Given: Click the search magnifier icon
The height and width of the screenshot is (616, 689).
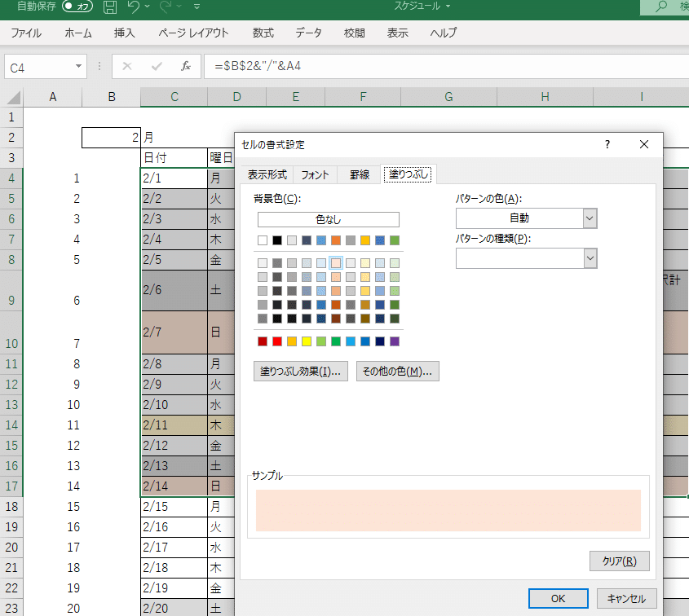Looking at the screenshot, I should click(x=661, y=7).
